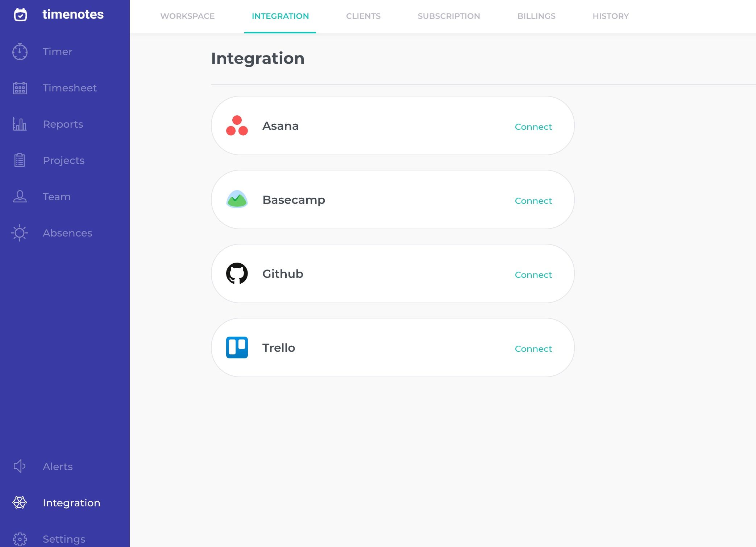The height and width of the screenshot is (547, 756).
Task: Connect the Asana integration
Action: coord(533,127)
